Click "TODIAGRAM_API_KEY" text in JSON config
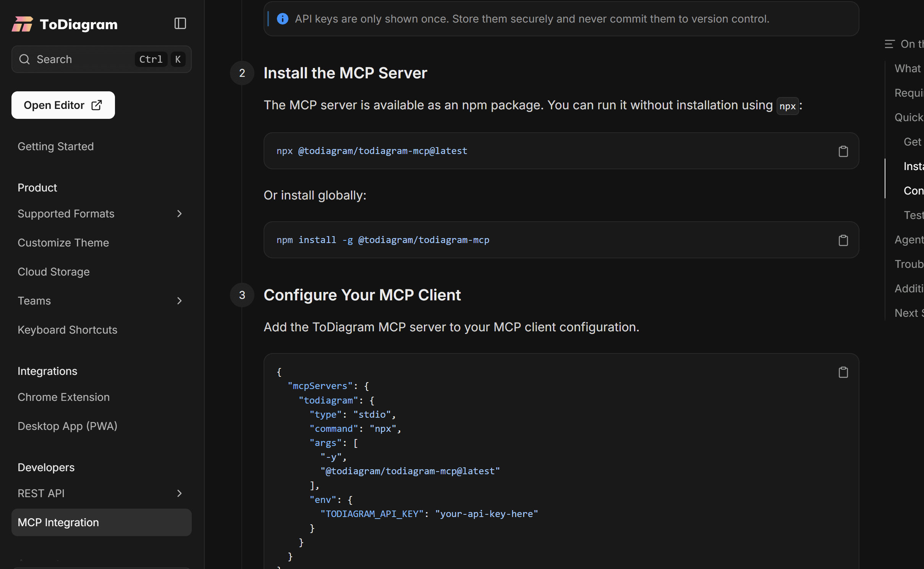This screenshot has width=924, height=569. [372, 514]
